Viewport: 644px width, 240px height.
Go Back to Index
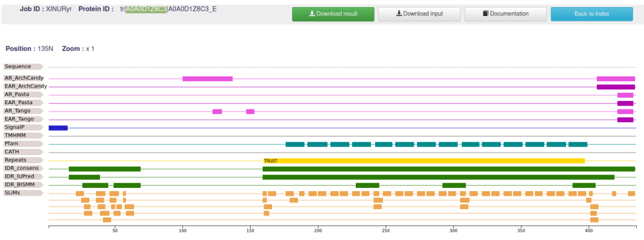tap(592, 14)
